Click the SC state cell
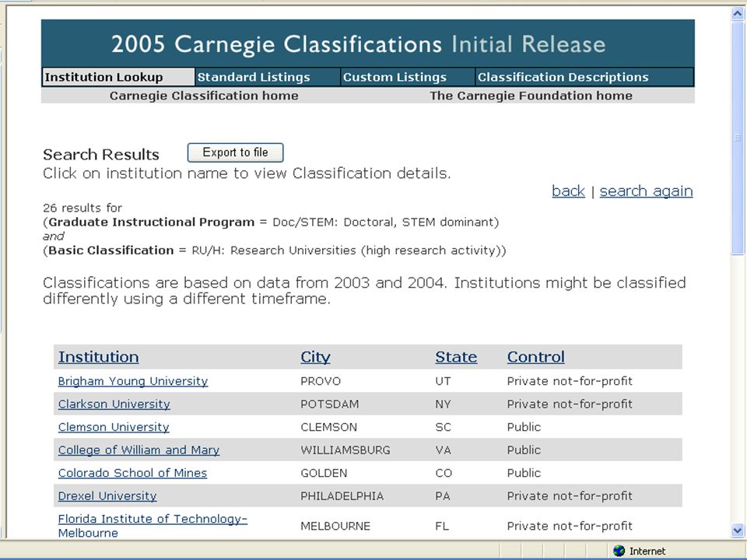 [x=443, y=427]
